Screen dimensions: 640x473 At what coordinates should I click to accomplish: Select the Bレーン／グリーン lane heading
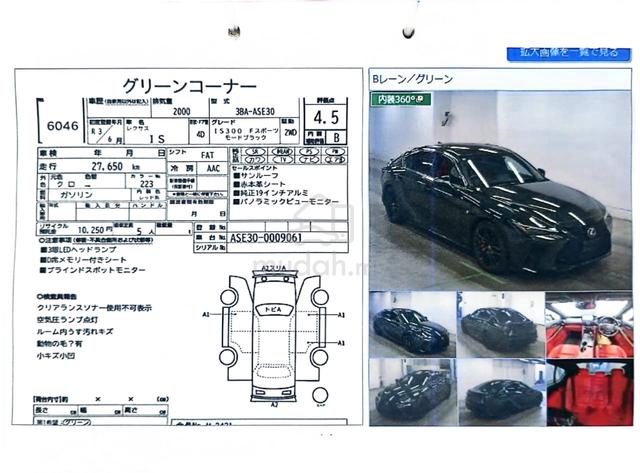pos(413,79)
